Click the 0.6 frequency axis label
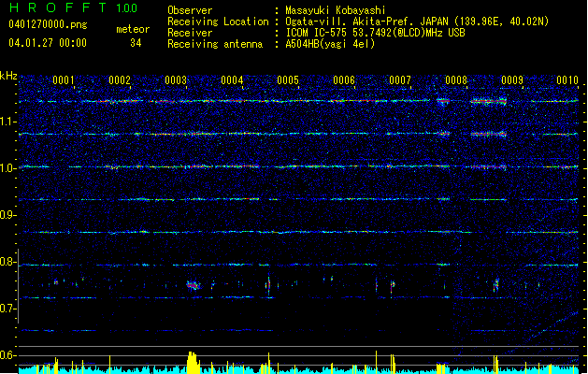 pos(8,355)
